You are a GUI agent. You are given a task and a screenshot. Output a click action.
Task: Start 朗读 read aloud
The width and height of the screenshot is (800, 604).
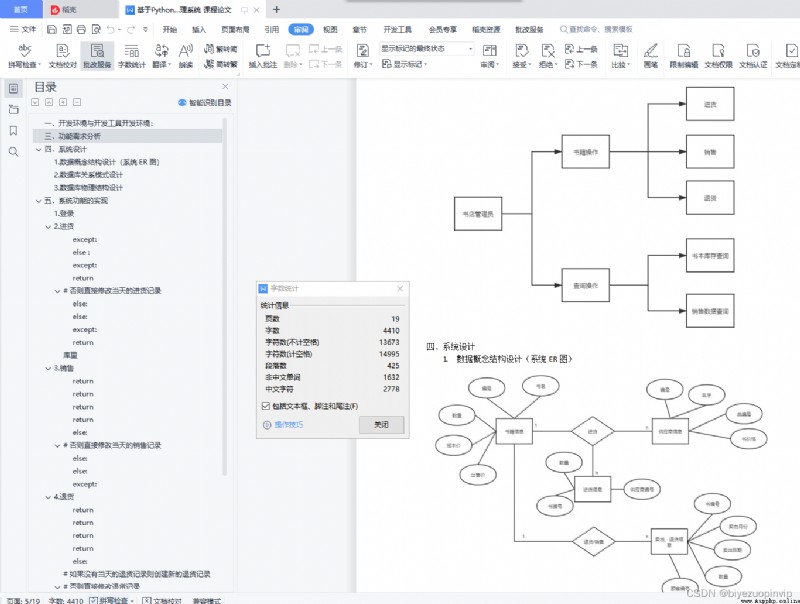coord(186,56)
